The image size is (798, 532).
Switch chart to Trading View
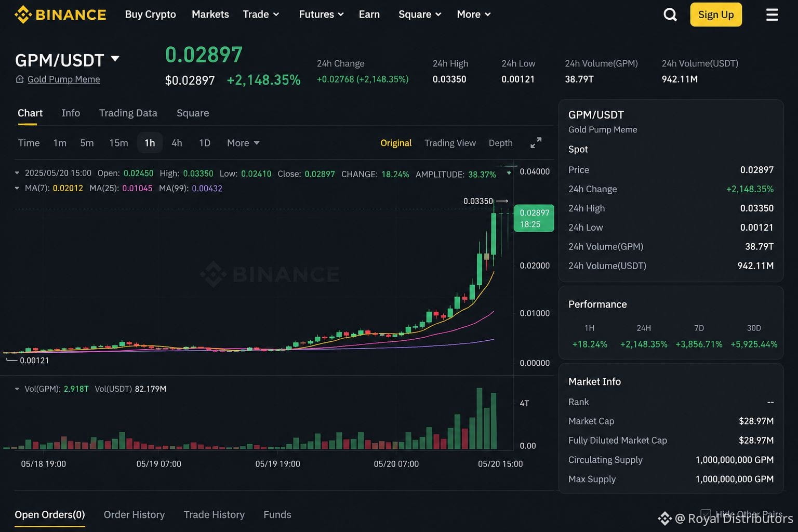pyautogui.click(x=450, y=143)
